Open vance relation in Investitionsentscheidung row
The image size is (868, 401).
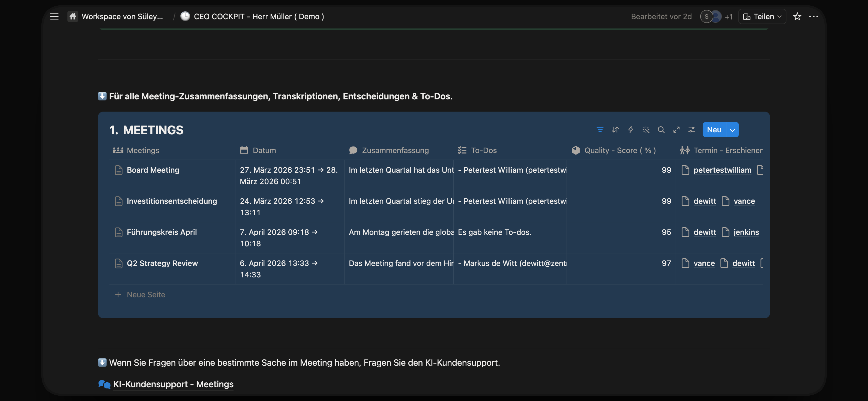click(x=744, y=201)
